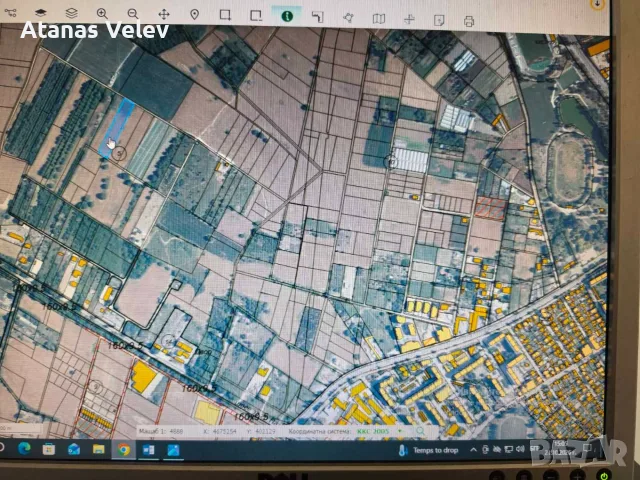
Task: Select the location pin marker tool
Action: 194,15
